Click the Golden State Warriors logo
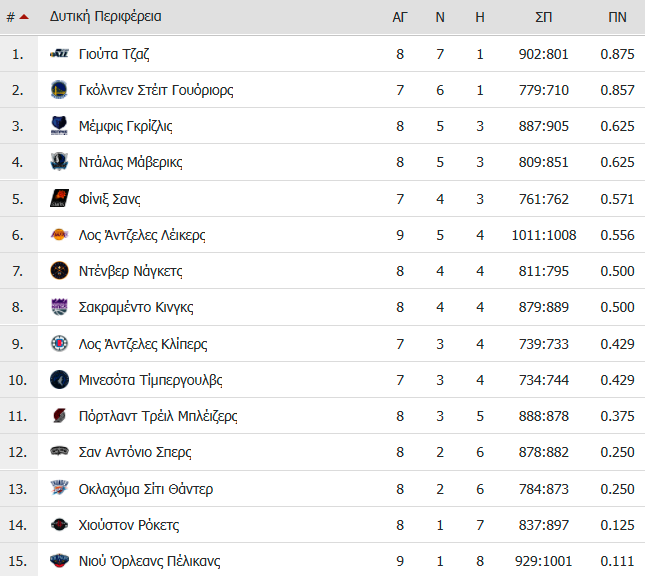Screen dimensions: 645x576 [x=59, y=90]
